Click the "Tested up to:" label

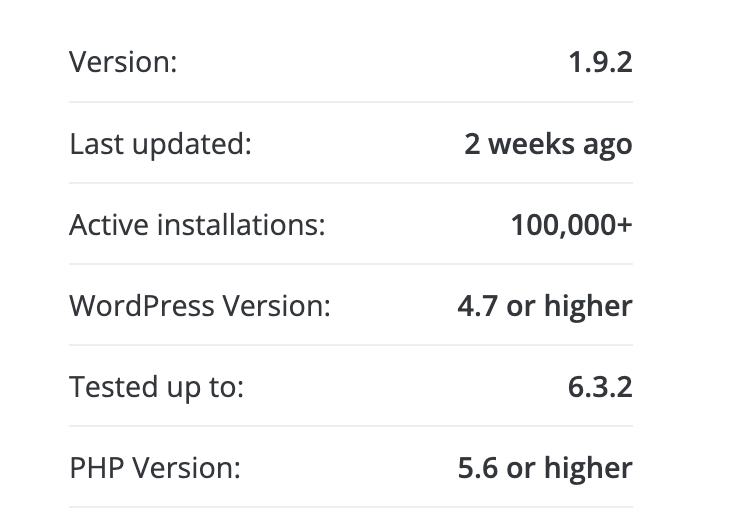[156, 387]
